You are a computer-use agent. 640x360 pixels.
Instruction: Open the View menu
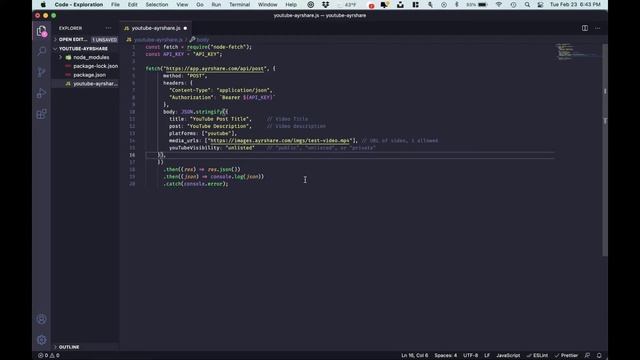pos(182,4)
